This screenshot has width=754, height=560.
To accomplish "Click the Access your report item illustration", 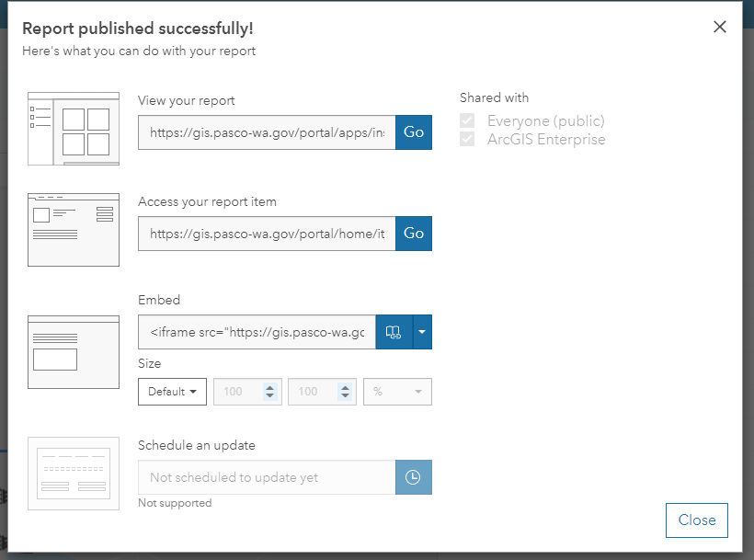I will tap(74, 230).
